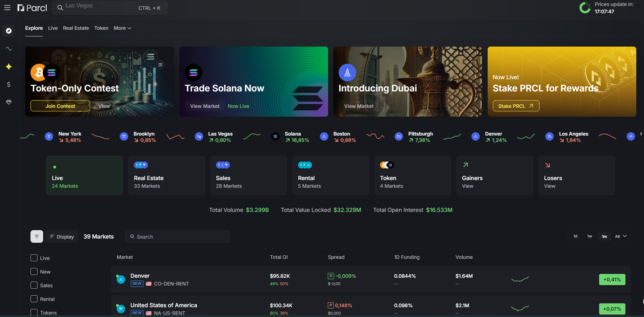The image size is (644, 317).
Task: Go to the Parcl home logo
Action: (x=32, y=8)
